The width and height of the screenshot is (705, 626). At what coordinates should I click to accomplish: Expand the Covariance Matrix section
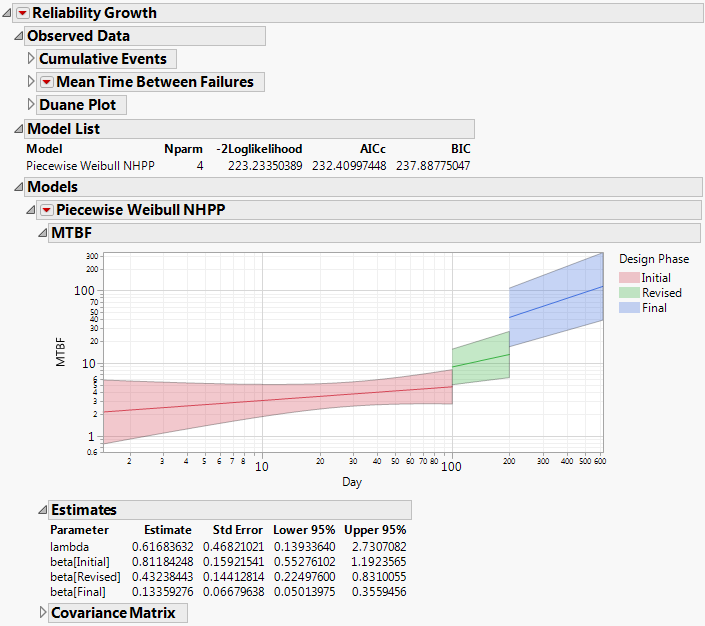tap(43, 613)
